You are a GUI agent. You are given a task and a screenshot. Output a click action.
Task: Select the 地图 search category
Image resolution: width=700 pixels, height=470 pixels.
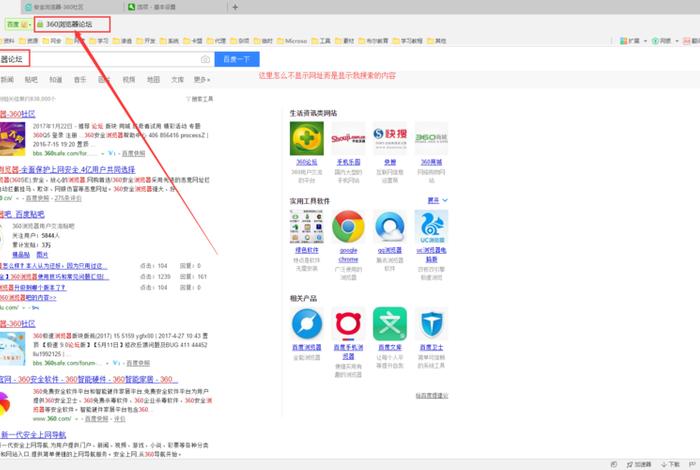153,79
